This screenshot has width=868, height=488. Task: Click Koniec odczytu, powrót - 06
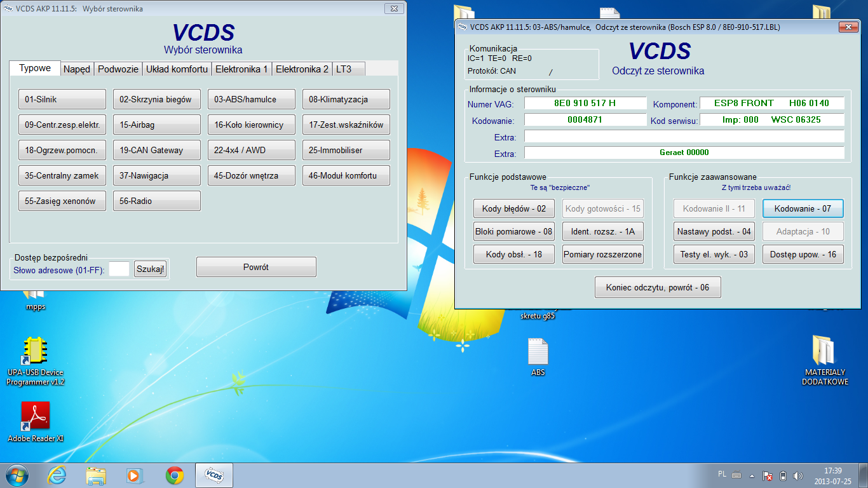point(658,287)
